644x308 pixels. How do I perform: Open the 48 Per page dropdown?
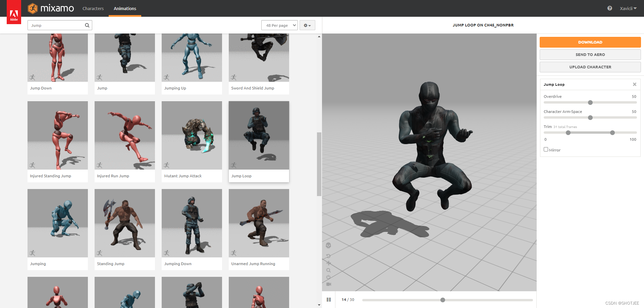[279, 25]
